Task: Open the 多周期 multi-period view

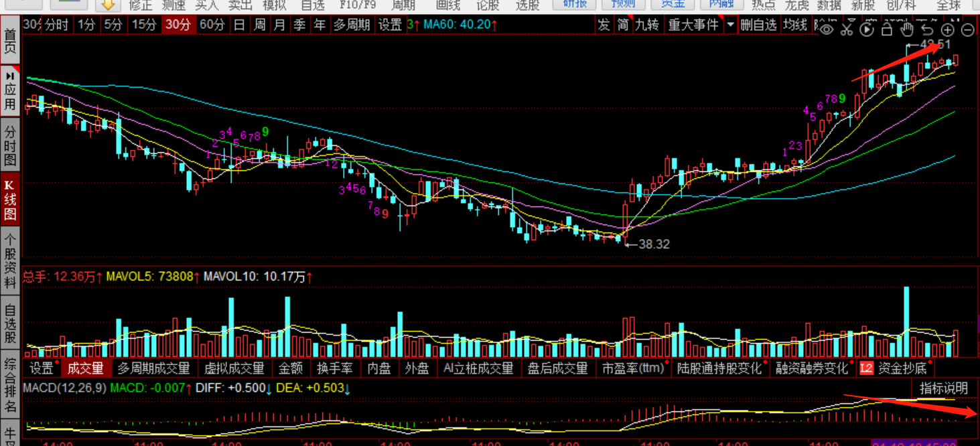Action: (x=352, y=25)
